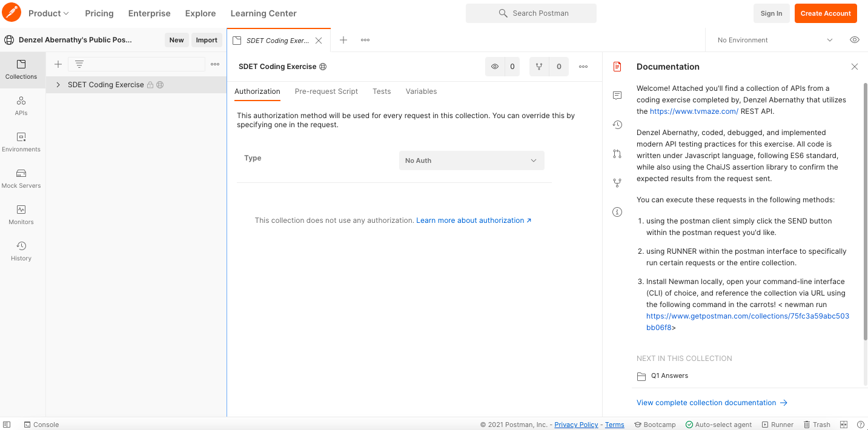Open collections panel more options ellipsis
Screen dimensions: 868x430
215,64
